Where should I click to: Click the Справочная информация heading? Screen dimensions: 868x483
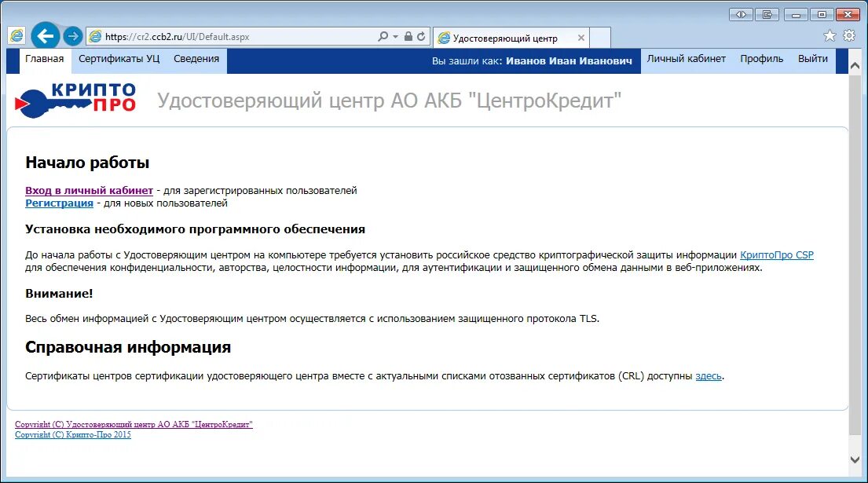[x=128, y=347]
